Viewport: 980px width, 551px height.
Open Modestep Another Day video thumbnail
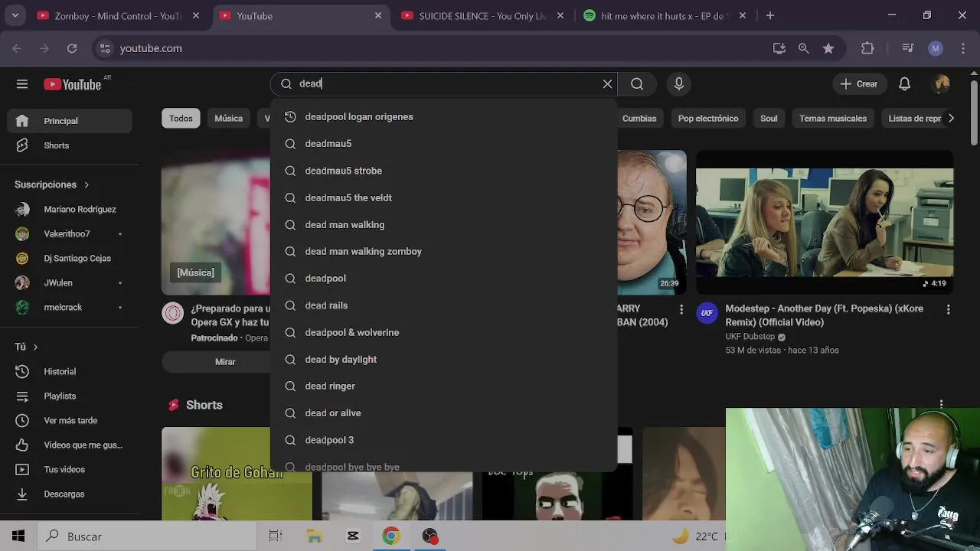(825, 222)
